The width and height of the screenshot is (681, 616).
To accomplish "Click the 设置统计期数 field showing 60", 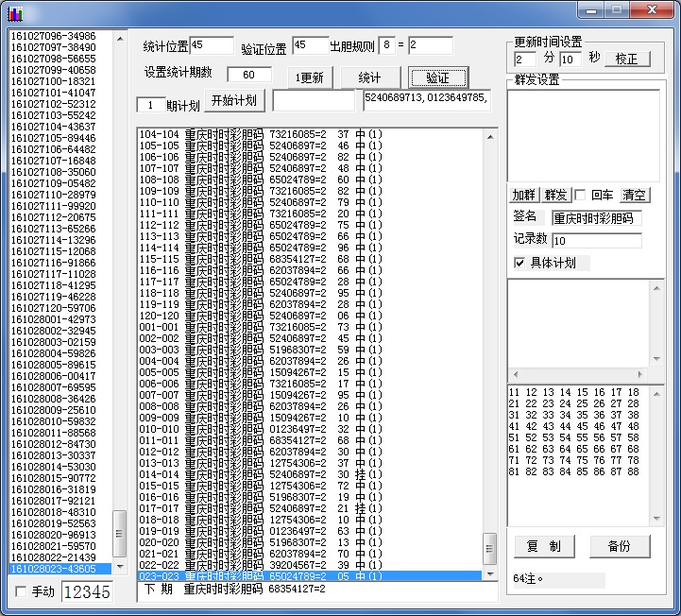I will tap(249, 75).
